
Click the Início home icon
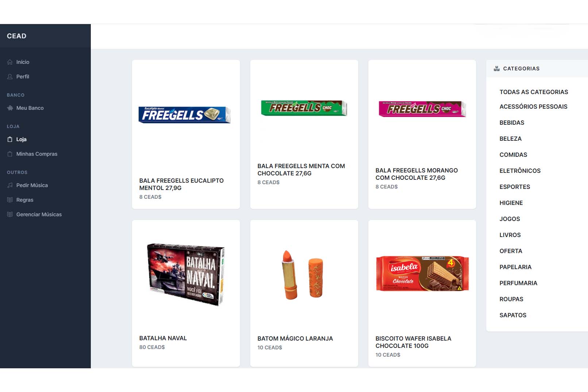click(10, 62)
